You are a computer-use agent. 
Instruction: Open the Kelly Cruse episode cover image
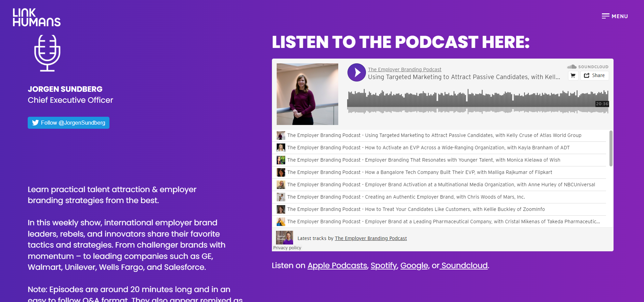tap(307, 94)
